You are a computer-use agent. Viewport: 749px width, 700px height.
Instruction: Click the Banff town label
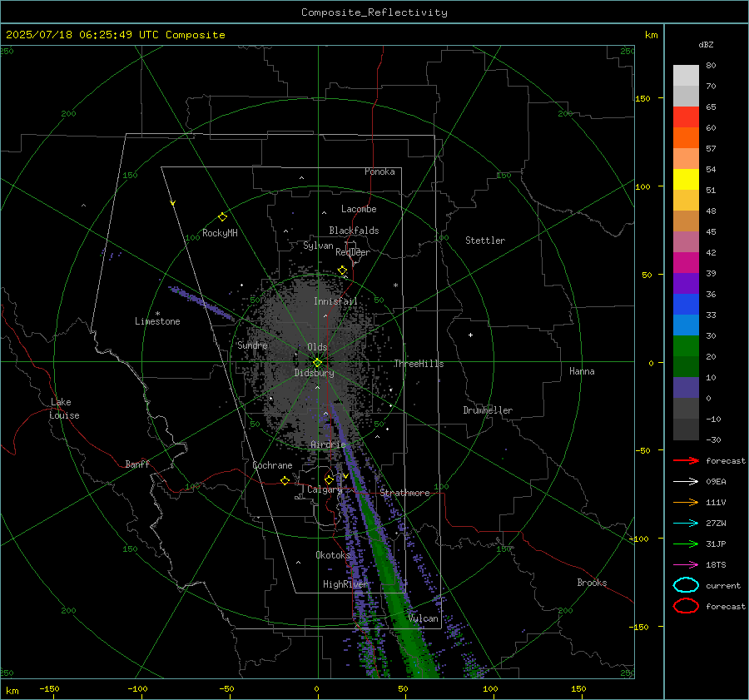[137, 464]
